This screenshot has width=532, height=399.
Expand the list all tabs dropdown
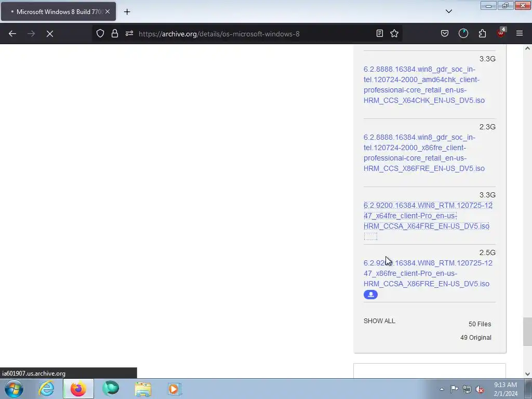pos(448,11)
